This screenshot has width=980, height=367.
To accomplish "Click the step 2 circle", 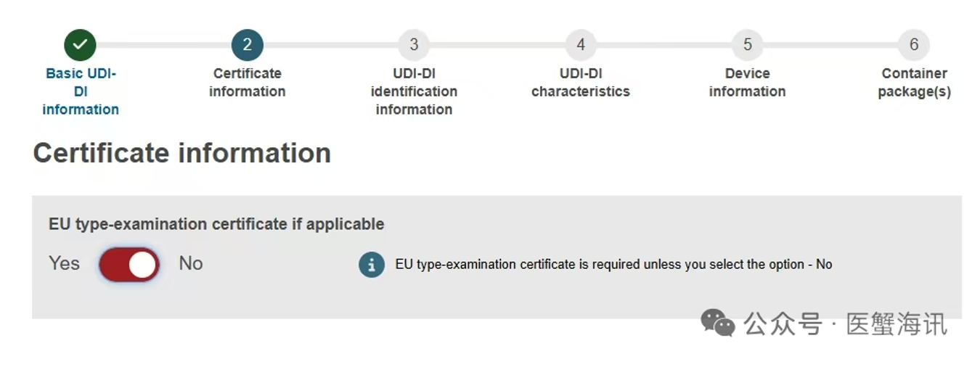I will click(x=247, y=45).
